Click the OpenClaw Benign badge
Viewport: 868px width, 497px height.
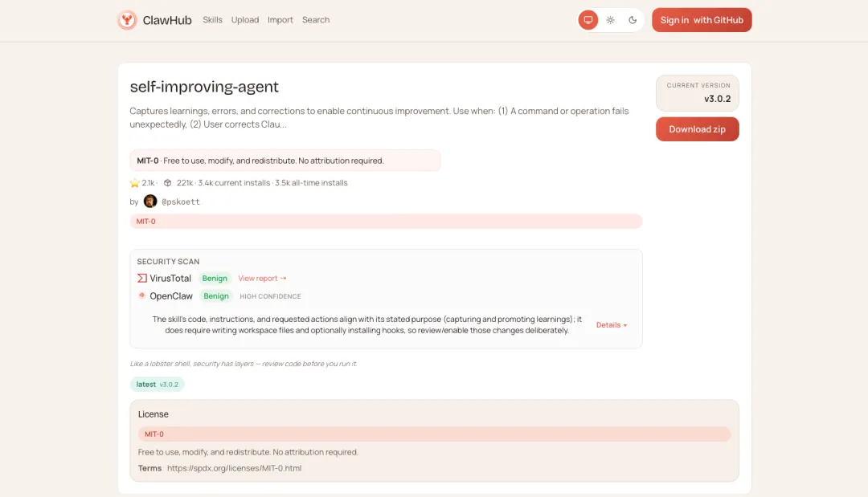(216, 296)
